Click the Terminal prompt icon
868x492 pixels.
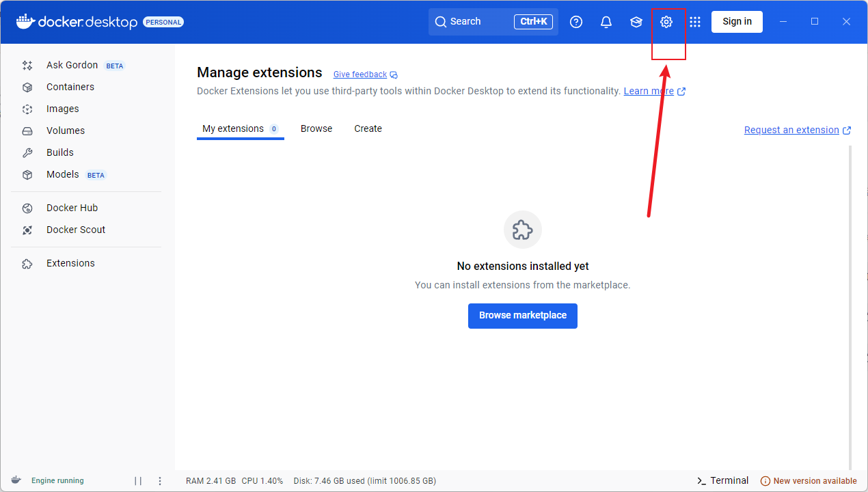pyautogui.click(x=701, y=481)
